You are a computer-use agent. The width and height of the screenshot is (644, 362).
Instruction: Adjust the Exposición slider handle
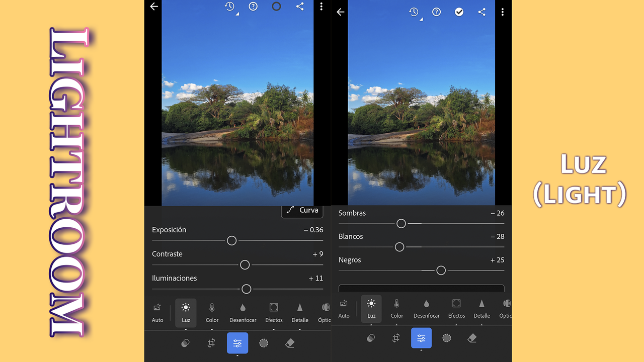pos(231,241)
